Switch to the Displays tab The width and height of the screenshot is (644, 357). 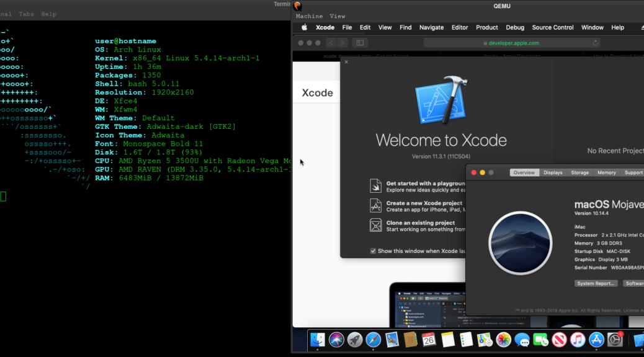pyautogui.click(x=553, y=172)
